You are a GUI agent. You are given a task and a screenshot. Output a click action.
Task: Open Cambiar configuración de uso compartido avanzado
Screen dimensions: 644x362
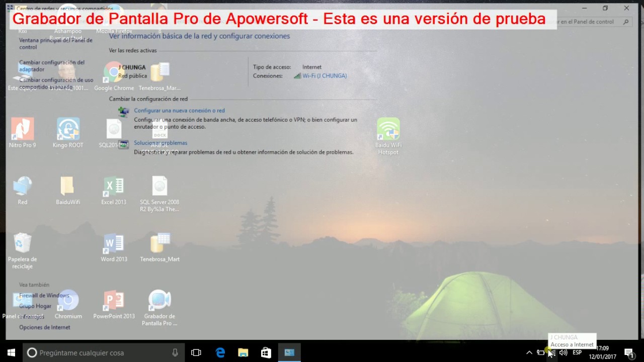pyautogui.click(x=56, y=83)
